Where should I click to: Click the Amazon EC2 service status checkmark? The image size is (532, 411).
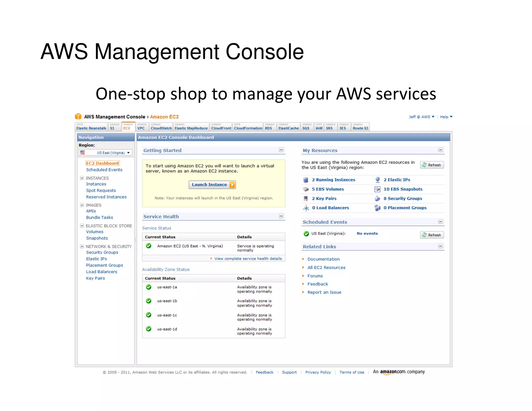149,246
